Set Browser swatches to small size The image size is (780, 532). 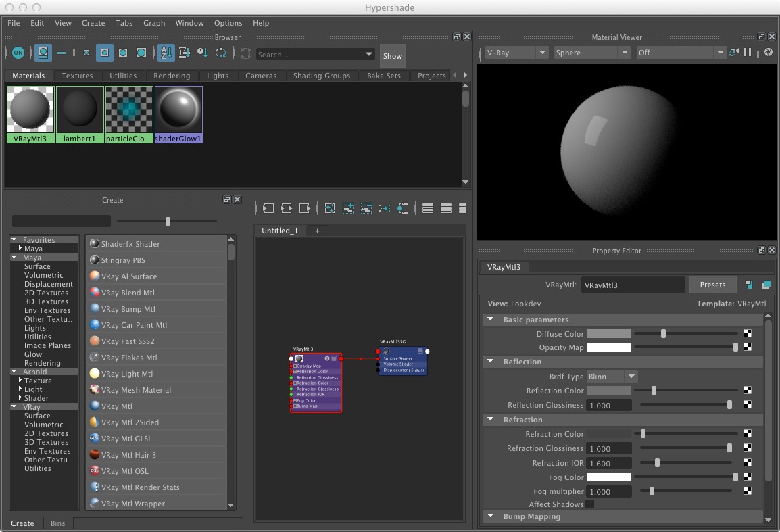87,53
